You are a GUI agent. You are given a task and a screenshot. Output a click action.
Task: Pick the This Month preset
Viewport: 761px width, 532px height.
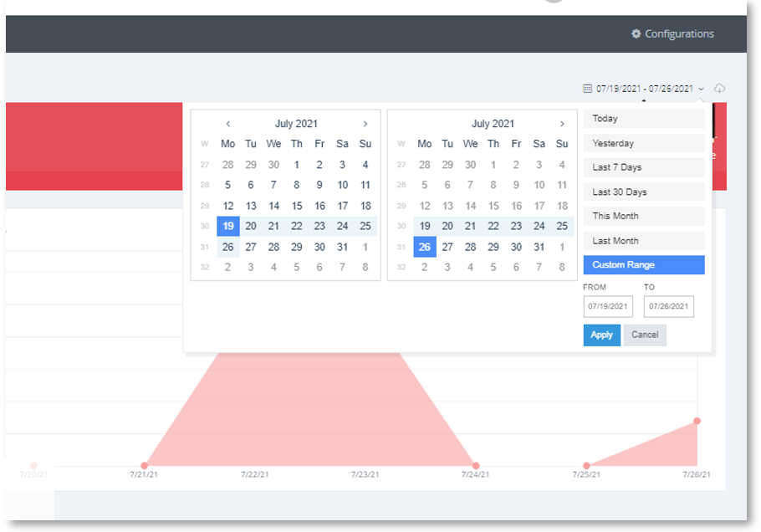click(x=644, y=216)
